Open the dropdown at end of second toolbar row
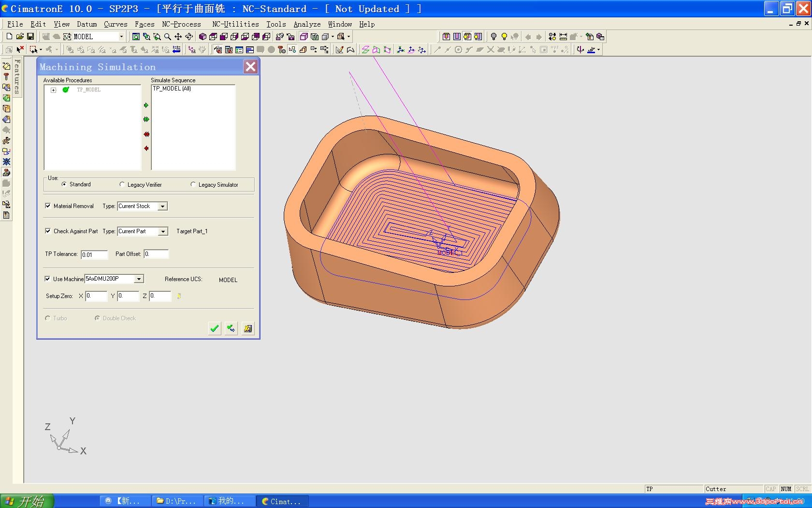The width and height of the screenshot is (812, 508). point(598,49)
